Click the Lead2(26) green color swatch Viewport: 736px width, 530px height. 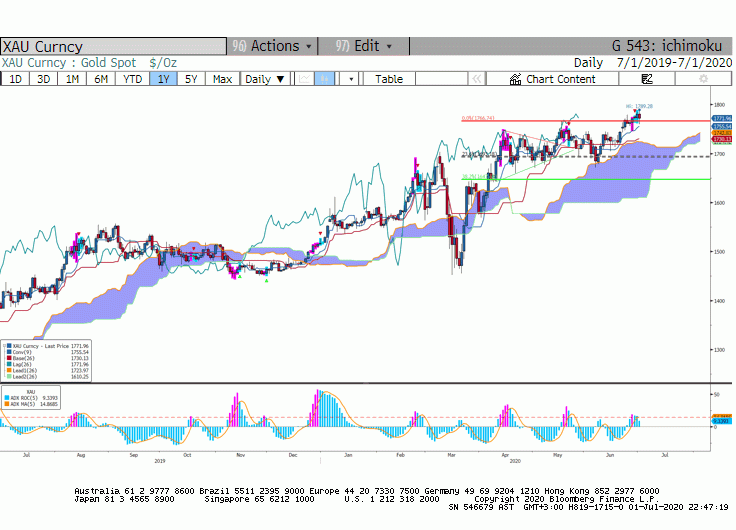[9, 376]
